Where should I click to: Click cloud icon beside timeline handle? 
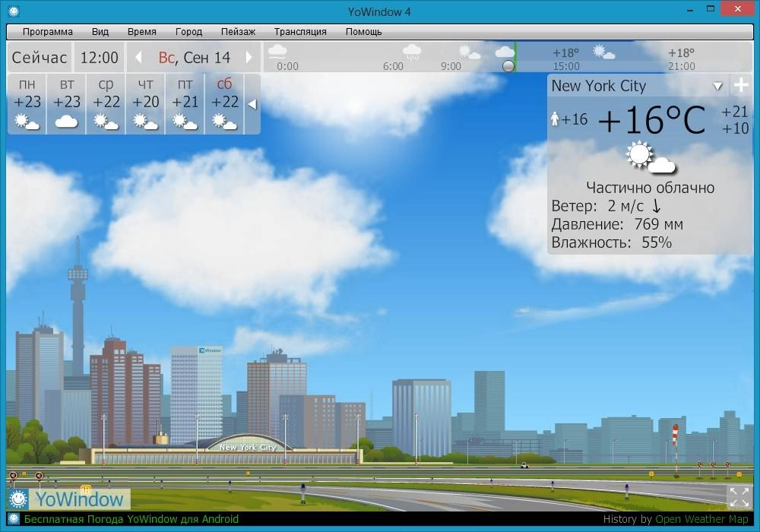504,52
